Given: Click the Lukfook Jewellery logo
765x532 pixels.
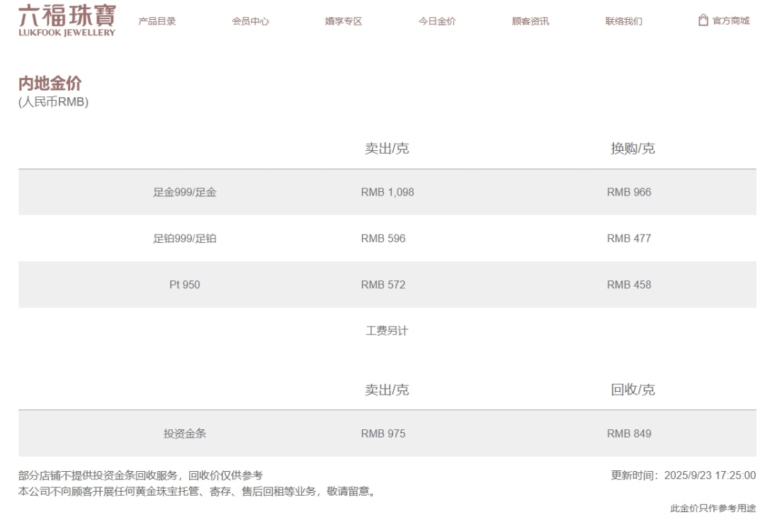Looking at the screenshot, I should pyautogui.click(x=67, y=21).
